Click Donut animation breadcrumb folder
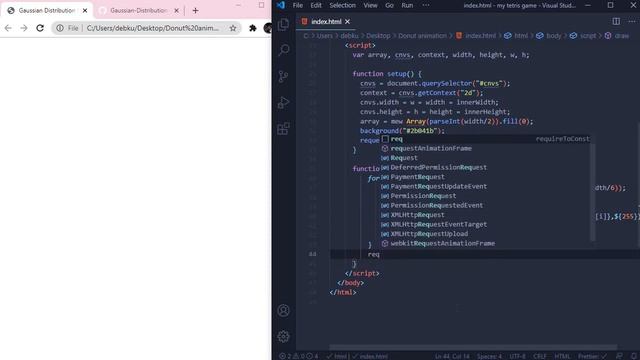The height and width of the screenshot is (360, 640). (422, 36)
